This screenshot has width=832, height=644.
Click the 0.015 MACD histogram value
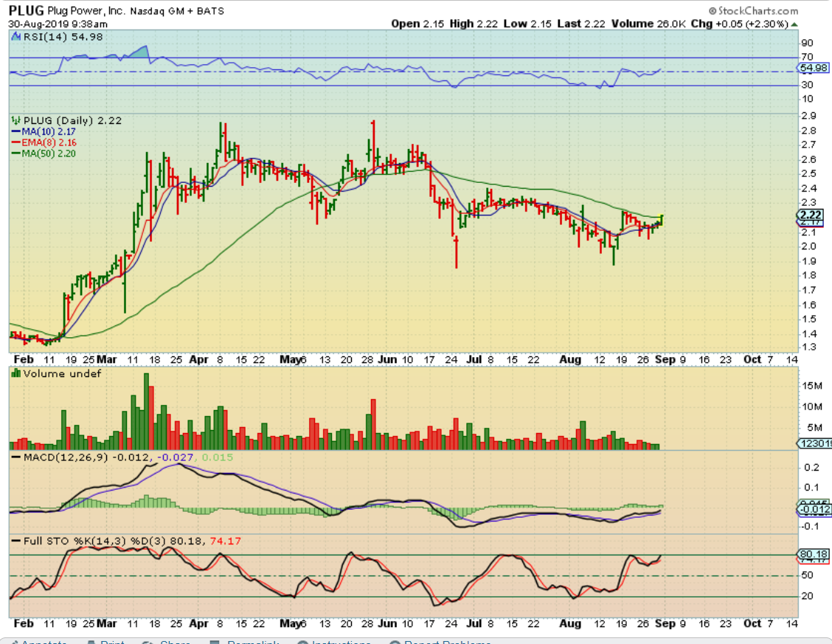pos(217,457)
